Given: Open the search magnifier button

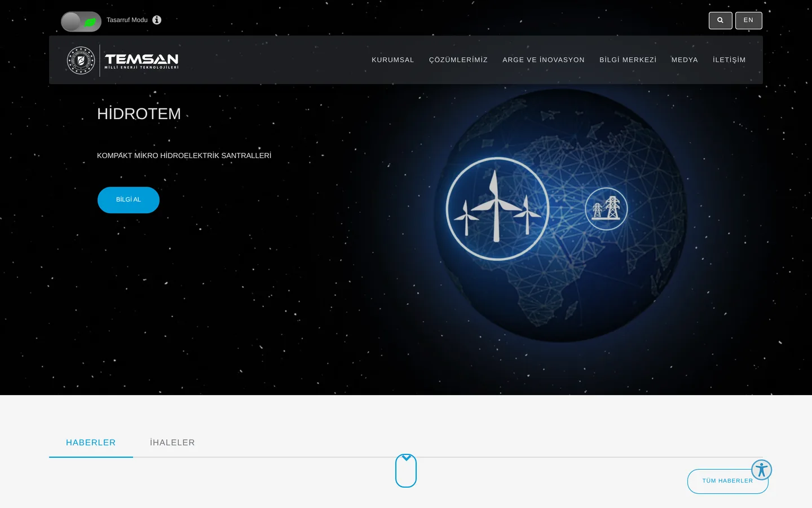Looking at the screenshot, I should (x=721, y=20).
